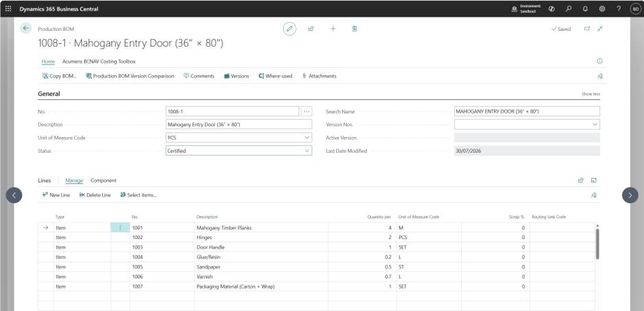Click the edit pencil icon
Image resolution: width=644 pixels, height=311 pixels.
pos(290,29)
